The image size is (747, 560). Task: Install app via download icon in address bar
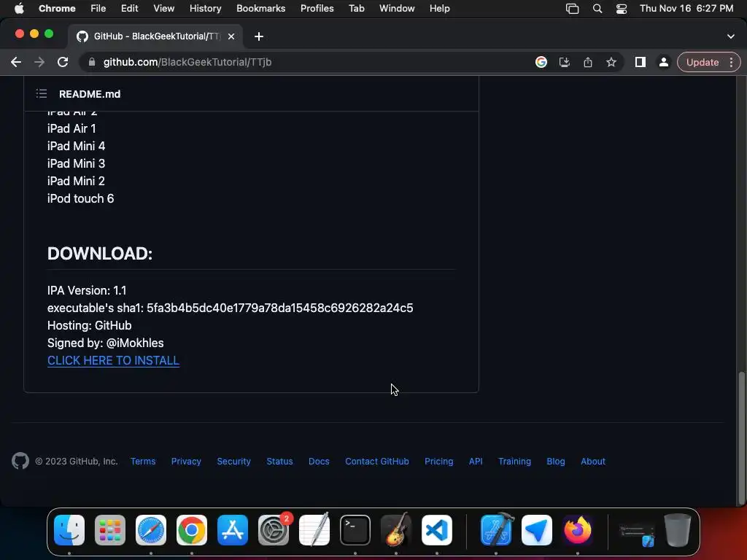(565, 62)
